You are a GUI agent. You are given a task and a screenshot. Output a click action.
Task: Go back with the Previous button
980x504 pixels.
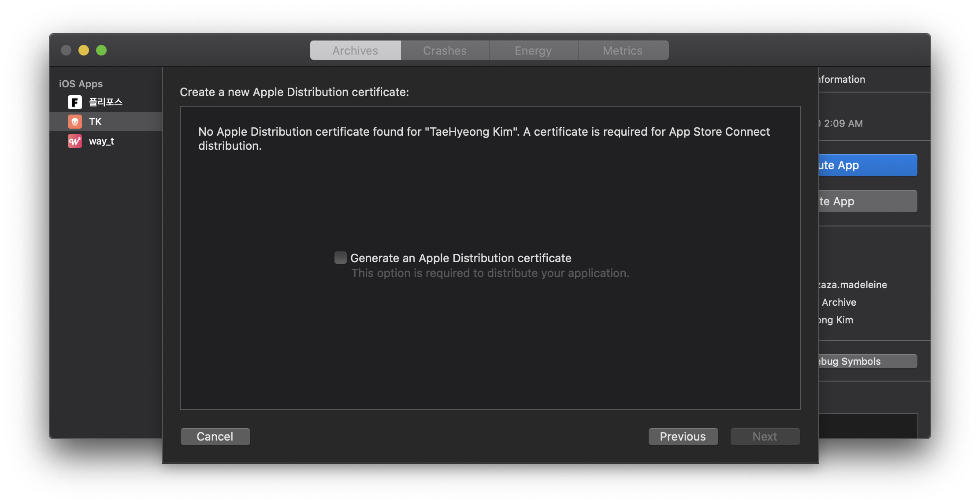click(x=683, y=436)
